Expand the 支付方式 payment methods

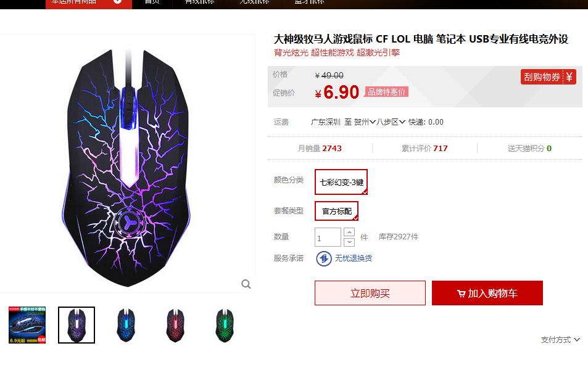click(560, 340)
